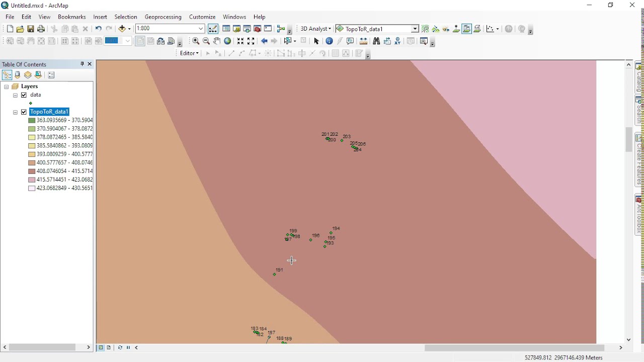Select the Pan hand tool
644x362 pixels.
pyautogui.click(x=217, y=41)
